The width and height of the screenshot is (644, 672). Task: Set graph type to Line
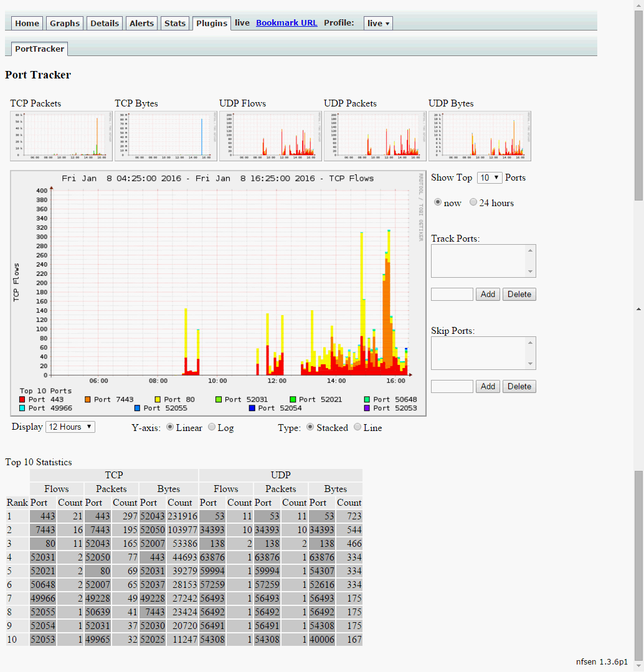pyautogui.click(x=358, y=427)
